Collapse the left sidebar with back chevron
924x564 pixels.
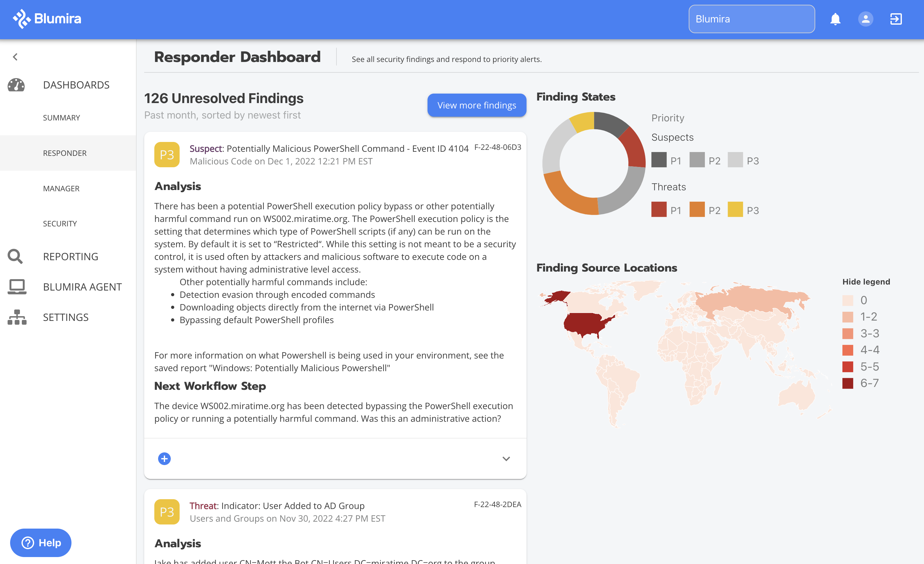(15, 57)
